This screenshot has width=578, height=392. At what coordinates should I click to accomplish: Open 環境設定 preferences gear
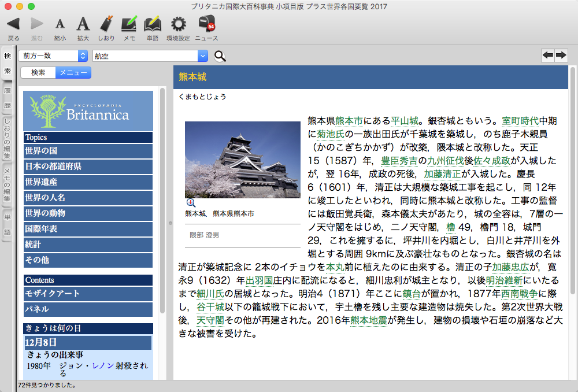178,24
